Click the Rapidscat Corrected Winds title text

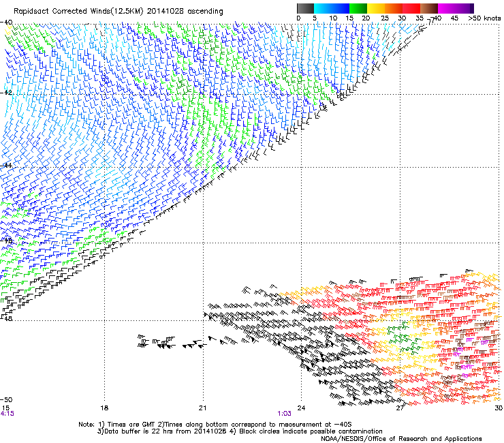click(x=119, y=12)
